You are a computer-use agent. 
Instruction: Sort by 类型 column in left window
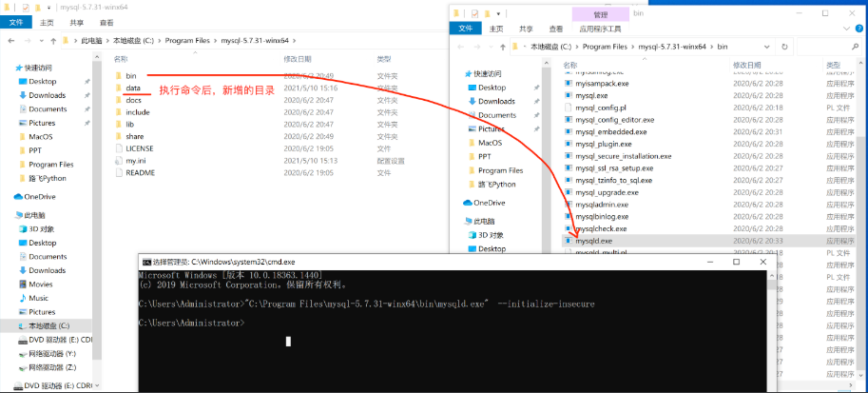click(384, 59)
